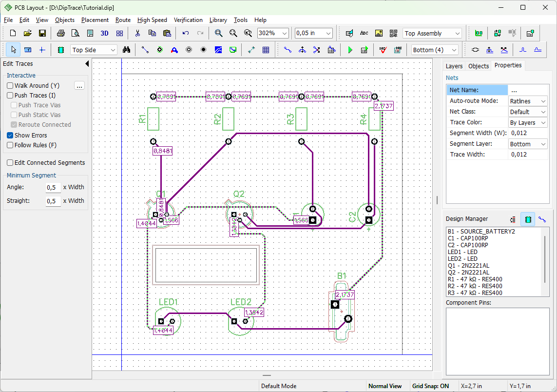Place text with the ABC tool
Viewport: 557px width, 392px height.
(x=364, y=33)
